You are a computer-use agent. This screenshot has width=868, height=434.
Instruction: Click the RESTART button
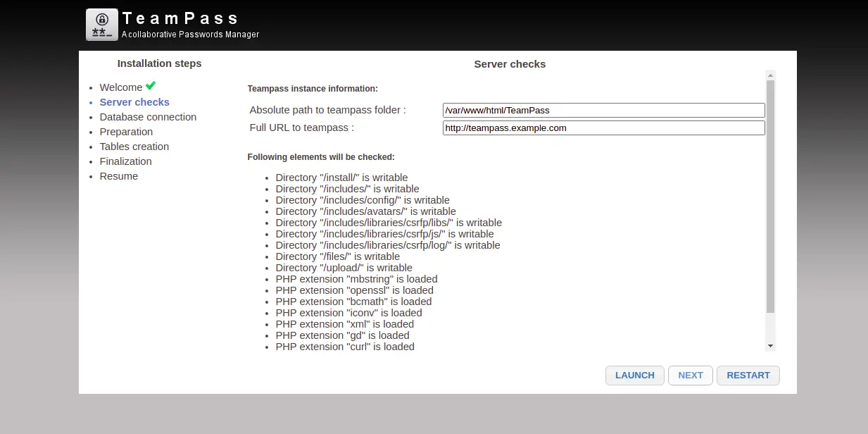748,376
